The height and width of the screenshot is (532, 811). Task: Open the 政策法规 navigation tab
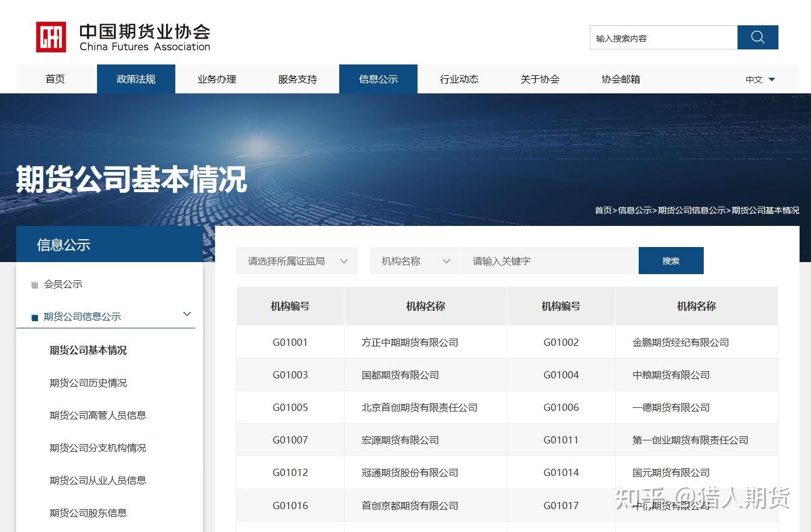tap(136, 79)
